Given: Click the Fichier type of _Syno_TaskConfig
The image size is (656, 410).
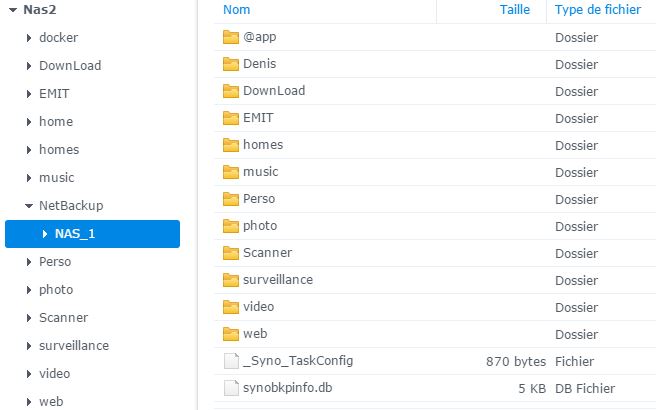Looking at the screenshot, I should pos(574,361).
